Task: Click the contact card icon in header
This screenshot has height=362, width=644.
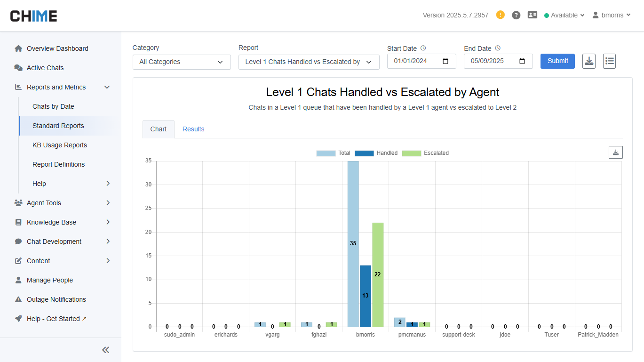Action: [x=533, y=15]
